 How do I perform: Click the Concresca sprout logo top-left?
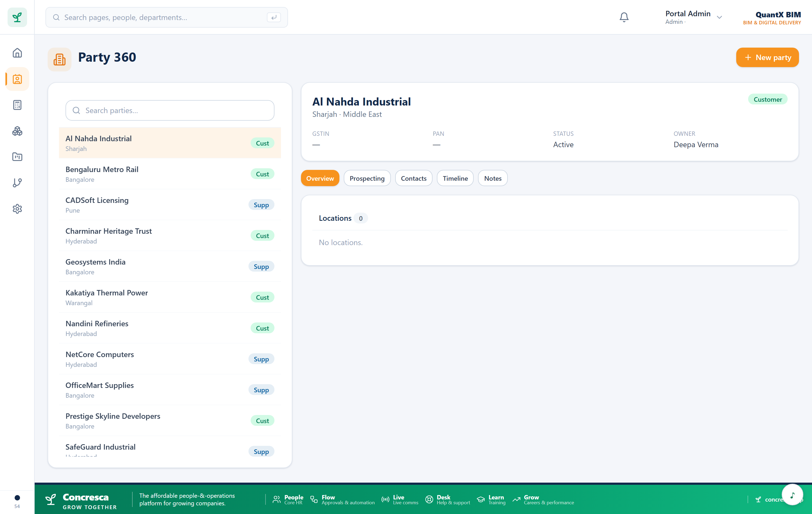tap(17, 17)
